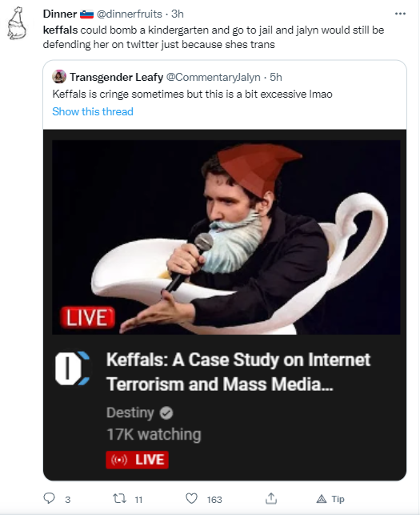The width and height of the screenshot is (420, 515).
Task: Click the Destiny channel logo
Action: pyautogui.click(x=72, y=368)
